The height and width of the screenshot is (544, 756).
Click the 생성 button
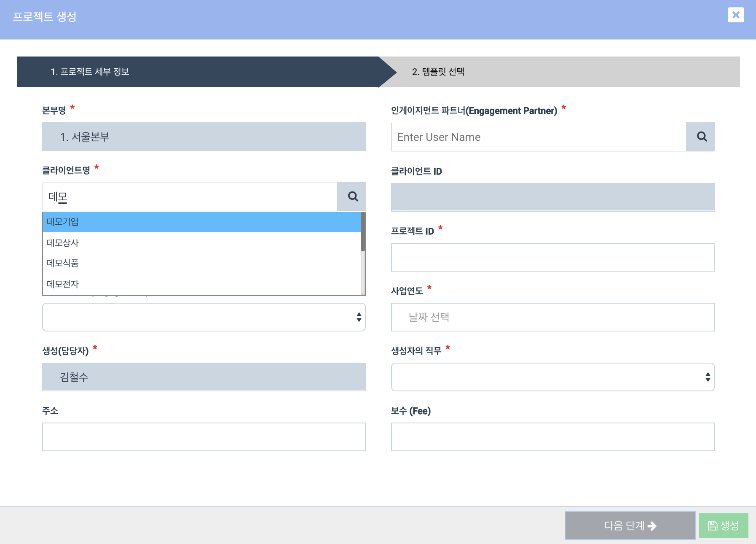[723, 525]
